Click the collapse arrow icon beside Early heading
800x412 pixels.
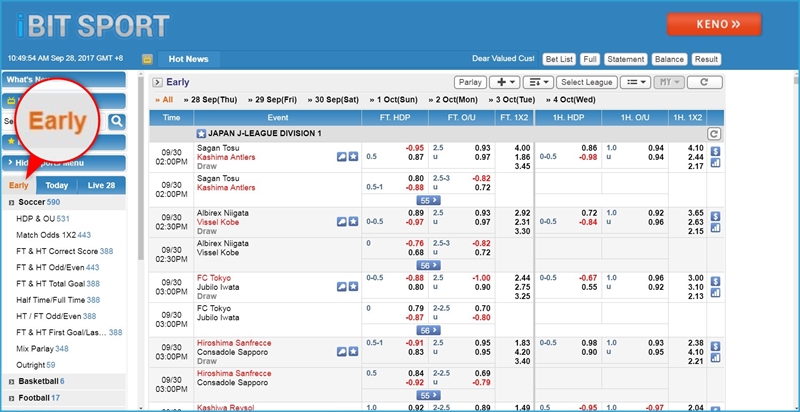[x=157, y=83]
